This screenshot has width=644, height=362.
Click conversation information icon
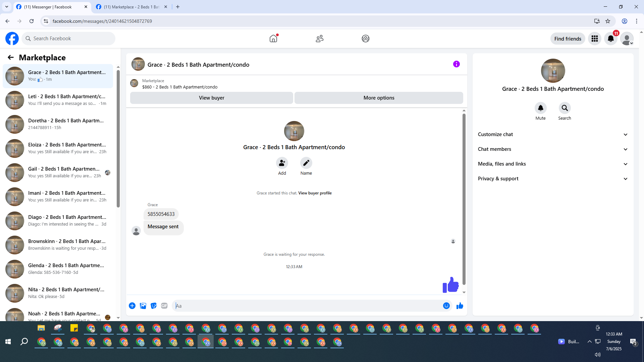click(x=456, y=64)
